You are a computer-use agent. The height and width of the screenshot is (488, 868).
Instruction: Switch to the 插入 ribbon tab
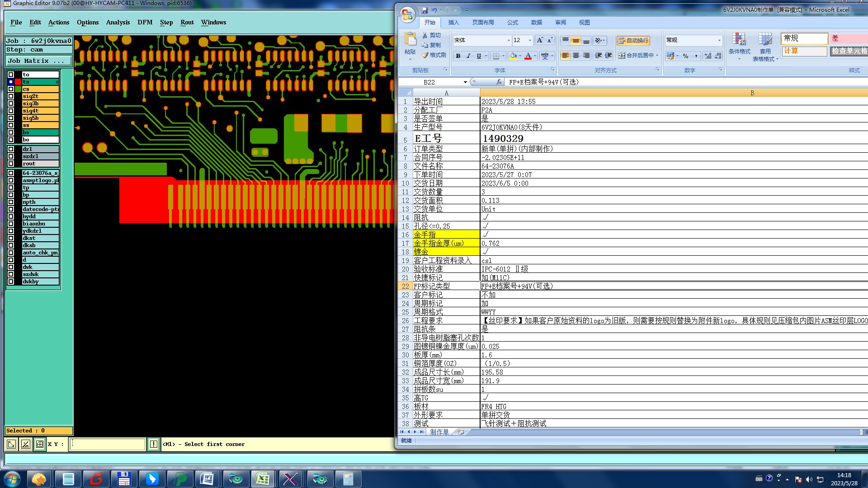click(453, 22)
